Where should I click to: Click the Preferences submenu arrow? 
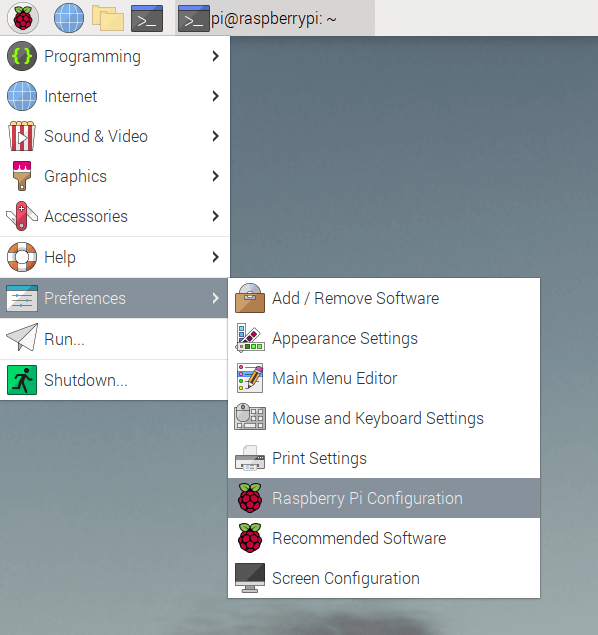click(216, 298)
